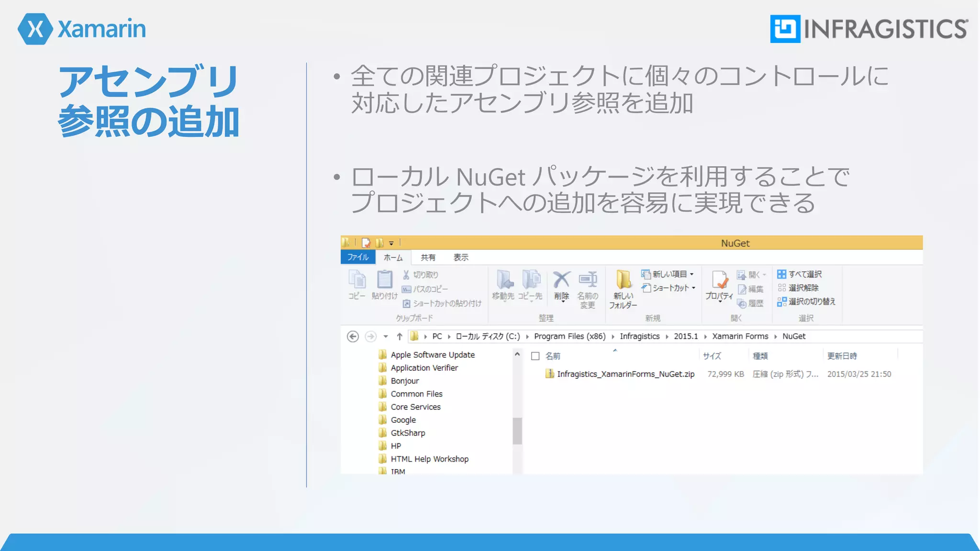Viewport: 980px width, 551px height.
Task: Open the ファイル (File) tab
Action: (357, 257)
